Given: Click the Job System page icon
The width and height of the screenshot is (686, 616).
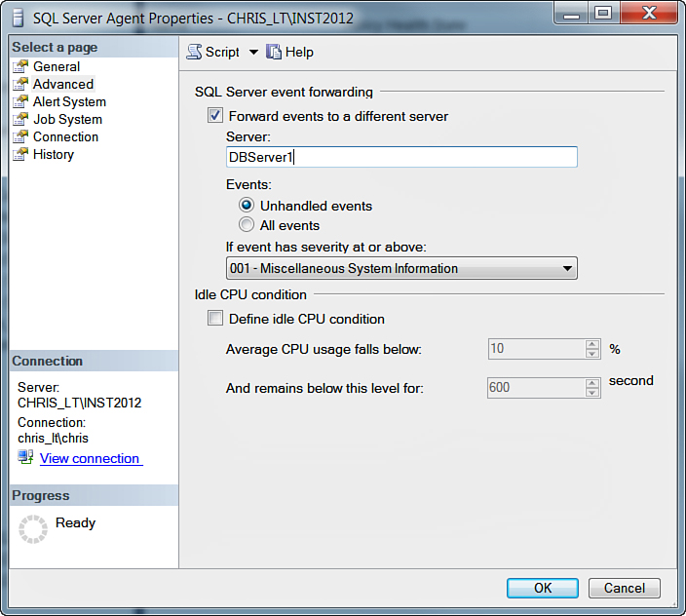Looking at the screenshot, I should click(x=20, y=119).
